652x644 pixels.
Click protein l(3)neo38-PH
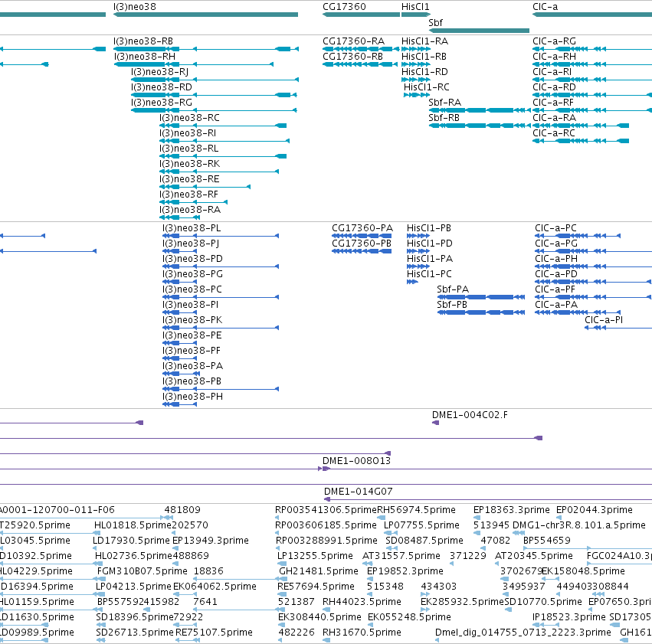pyautogui.click(x=179, y=404)
